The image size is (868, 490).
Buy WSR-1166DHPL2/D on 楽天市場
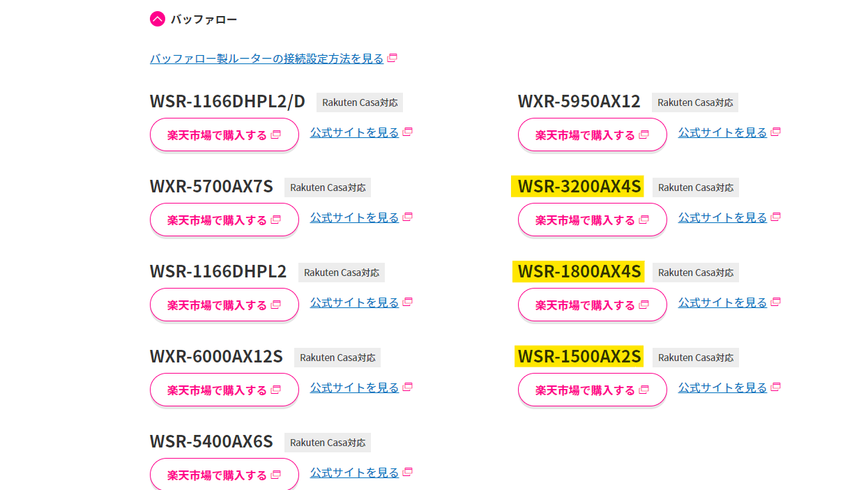(224, 135)
